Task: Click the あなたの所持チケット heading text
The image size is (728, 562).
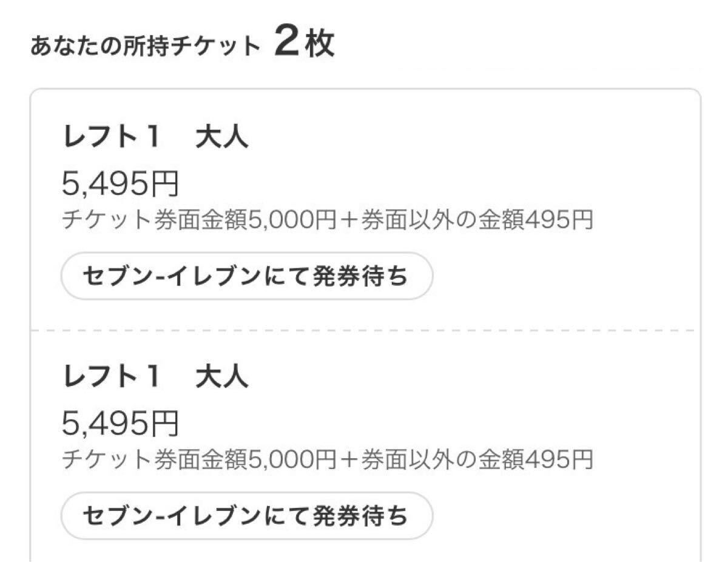Action: pos(145,47)
